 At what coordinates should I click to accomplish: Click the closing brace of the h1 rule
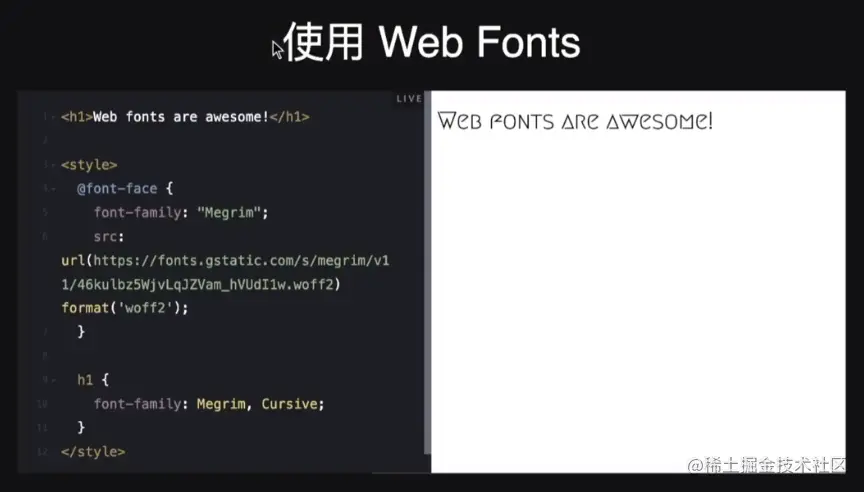point(81,427)
